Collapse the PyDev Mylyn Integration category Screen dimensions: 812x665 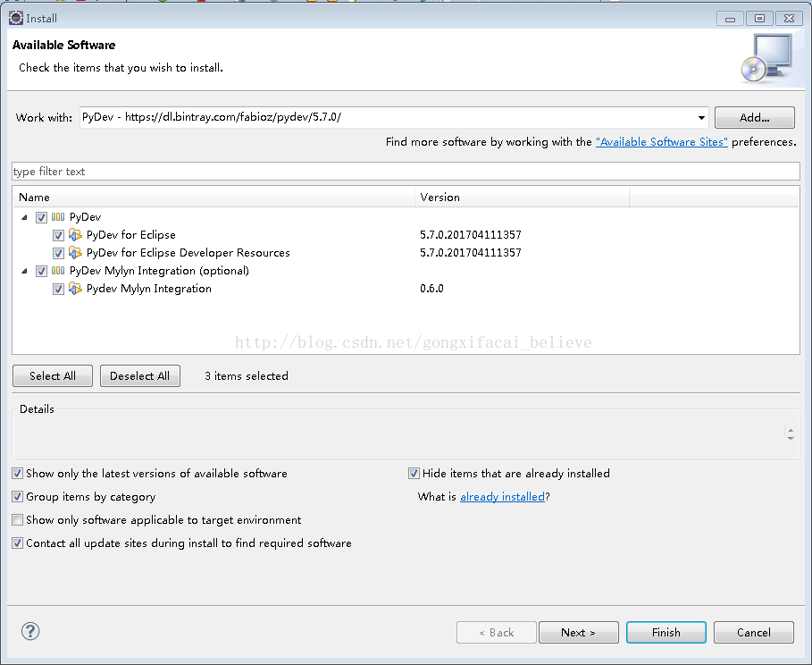point(24,271)
